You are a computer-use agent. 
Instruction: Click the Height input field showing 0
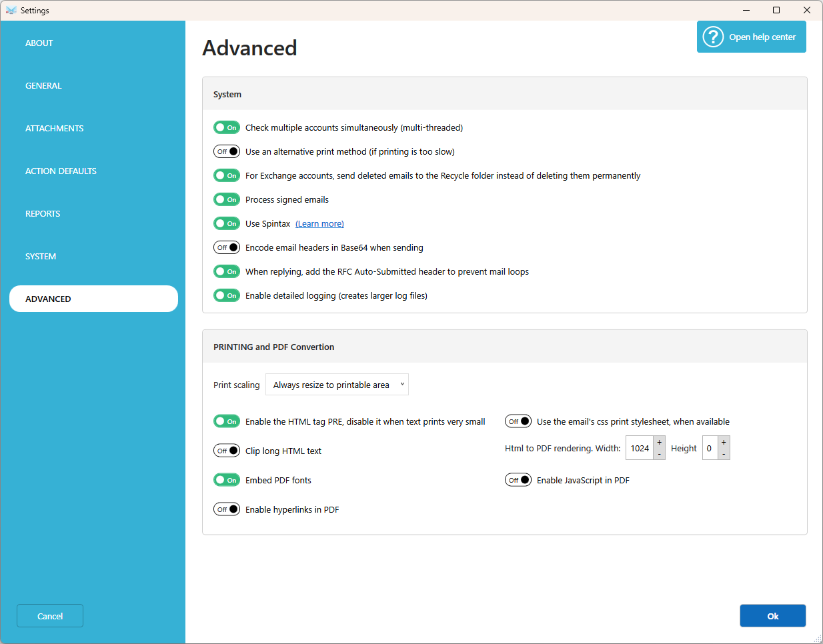tap(710, 448)
